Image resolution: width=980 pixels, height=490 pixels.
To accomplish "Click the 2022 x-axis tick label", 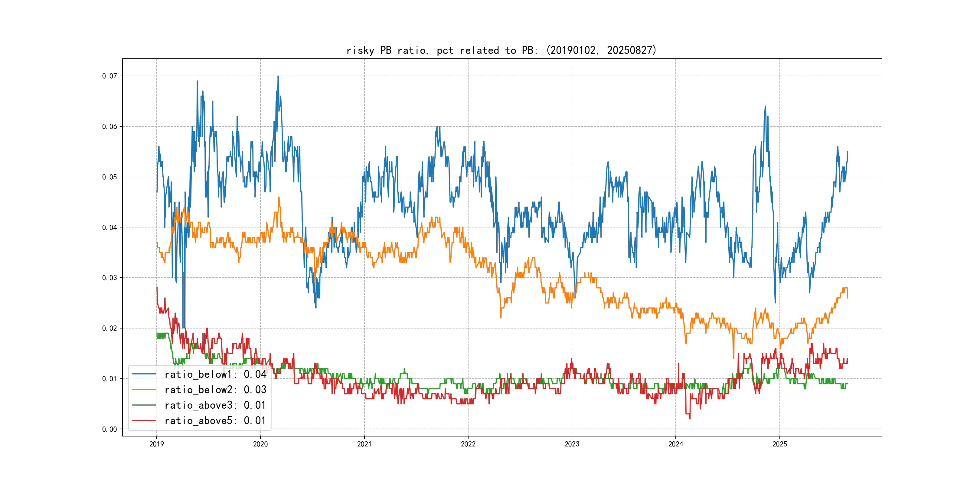I will [x=468, y=444].
